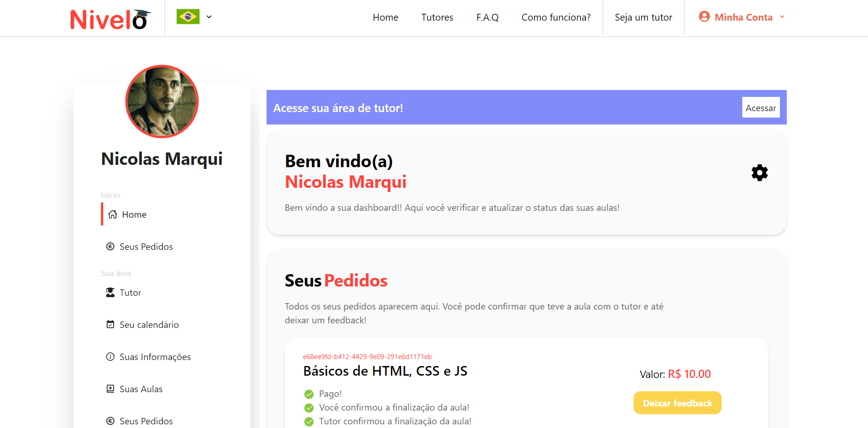Click the house icon beside Home
Image resolution: width=868 pixels, height=428 pixels.
(x=112, y=214)
